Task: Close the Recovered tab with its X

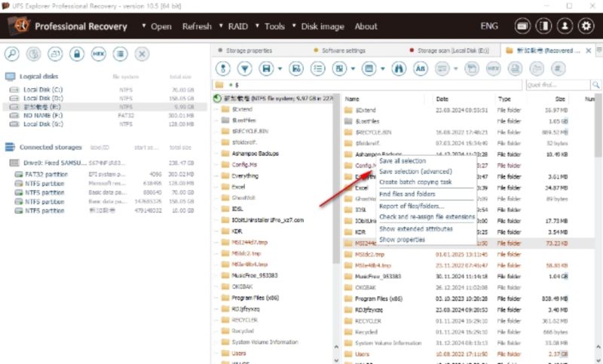Action: click(x=589, y=50)
